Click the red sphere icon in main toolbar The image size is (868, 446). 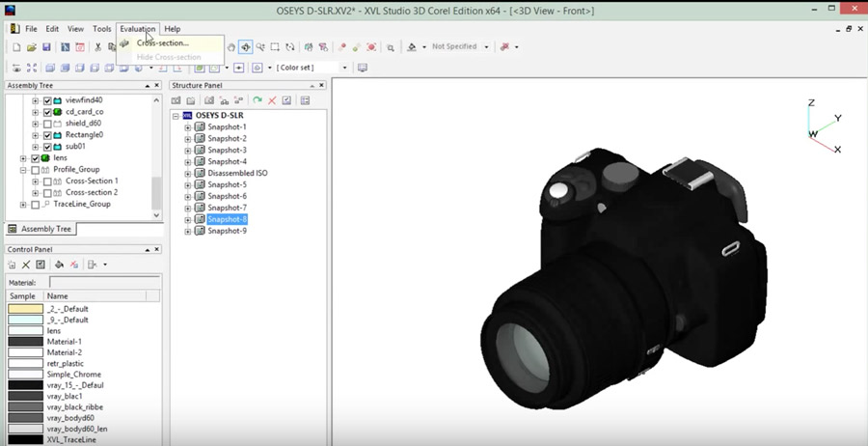pyautogui.click(x=371, y=47)
